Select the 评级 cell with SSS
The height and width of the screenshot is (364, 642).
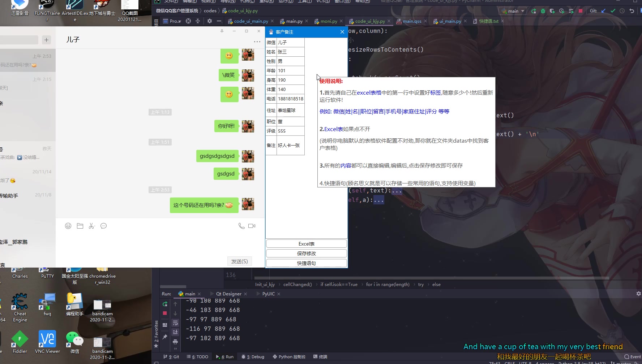click(290, 131)
